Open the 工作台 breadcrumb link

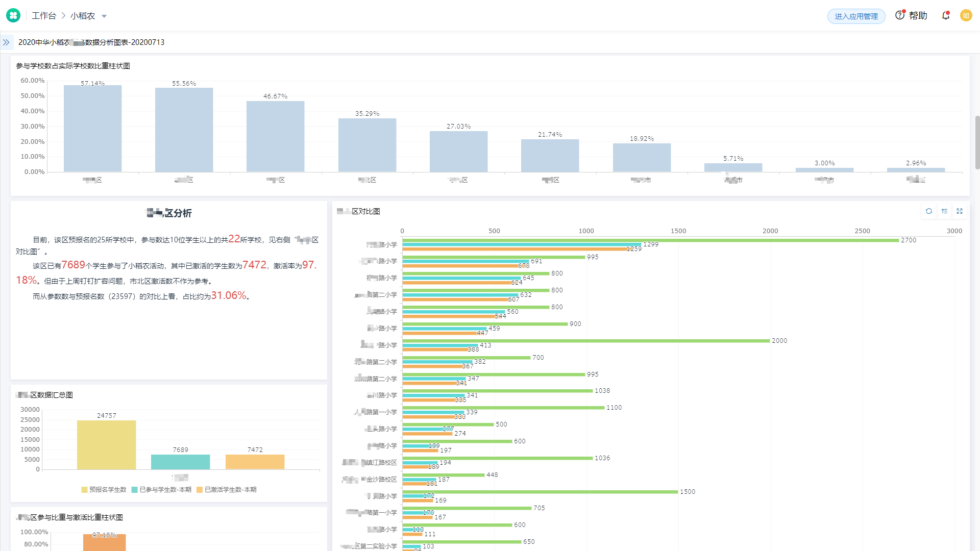coord(44,16)
